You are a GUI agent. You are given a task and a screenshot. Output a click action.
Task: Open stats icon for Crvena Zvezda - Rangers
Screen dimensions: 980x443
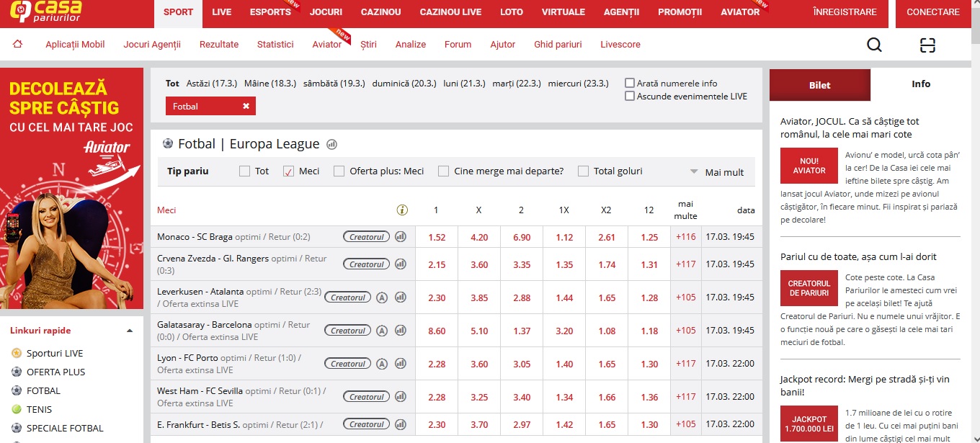coord(401,264)
